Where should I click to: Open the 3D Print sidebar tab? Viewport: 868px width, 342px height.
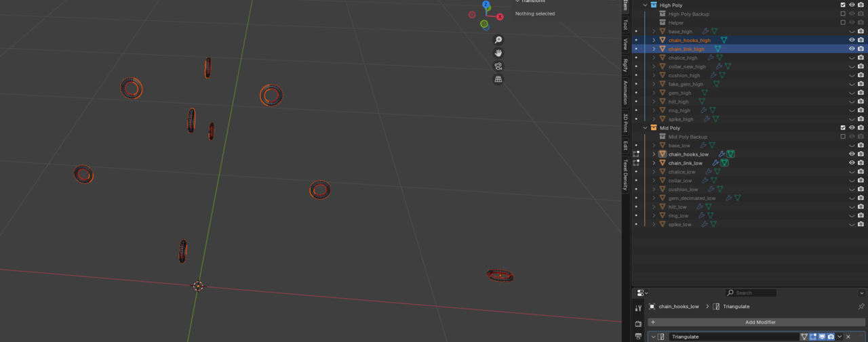(625, 123)
